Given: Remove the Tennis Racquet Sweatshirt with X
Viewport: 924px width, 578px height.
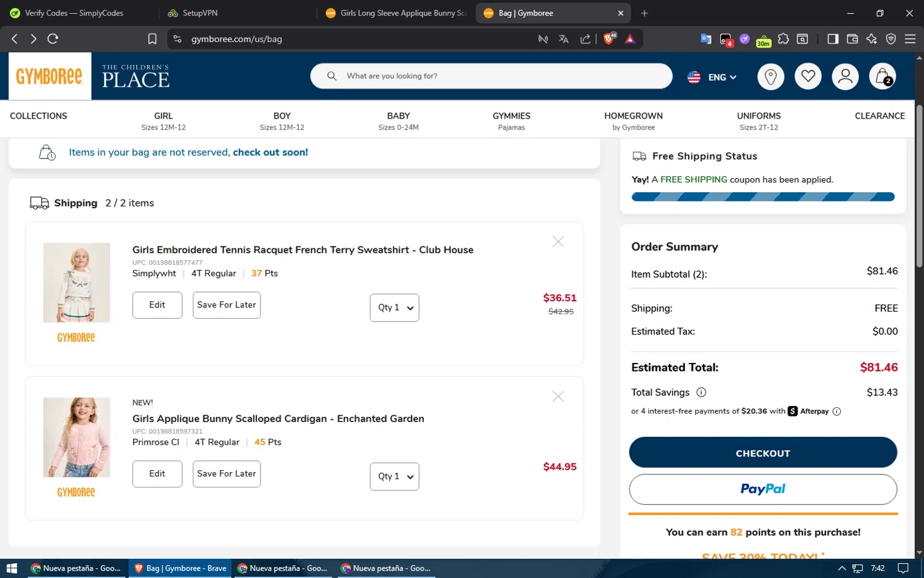Looking at the screenshot, I should tap(558, 242).
